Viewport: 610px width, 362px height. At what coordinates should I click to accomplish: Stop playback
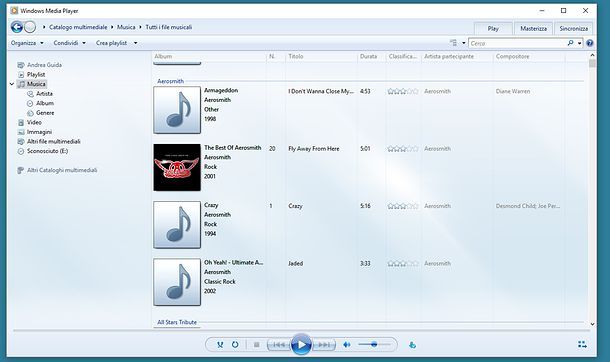256,345
